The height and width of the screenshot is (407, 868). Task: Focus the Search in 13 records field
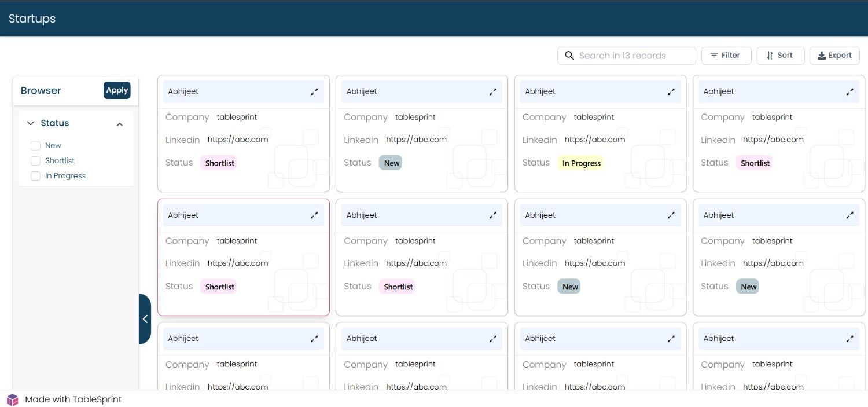(626, 56)
